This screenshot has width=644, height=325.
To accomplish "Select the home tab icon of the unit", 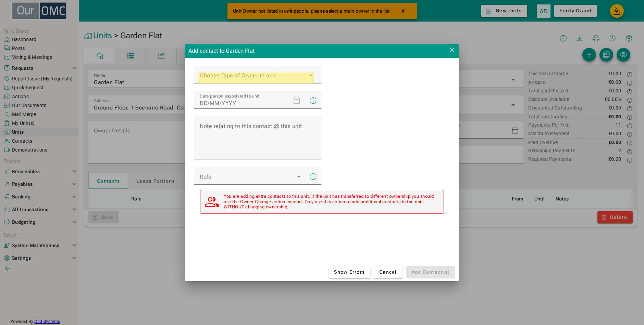I will coord(100,56).
